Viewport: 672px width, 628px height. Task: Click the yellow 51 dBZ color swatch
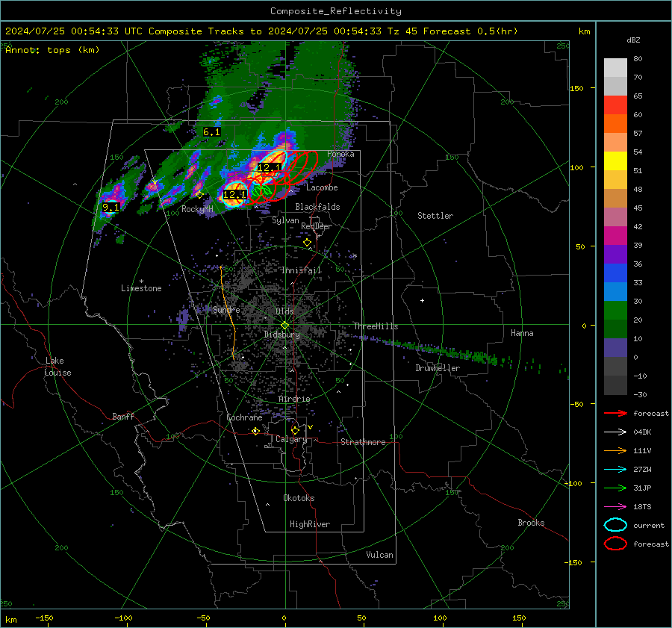pyautogui.click(x=615, y=161)
